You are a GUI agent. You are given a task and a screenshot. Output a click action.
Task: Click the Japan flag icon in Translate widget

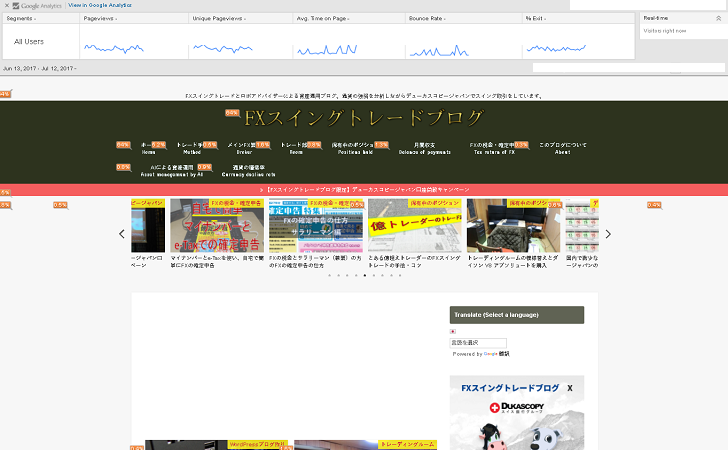point(453,331)
